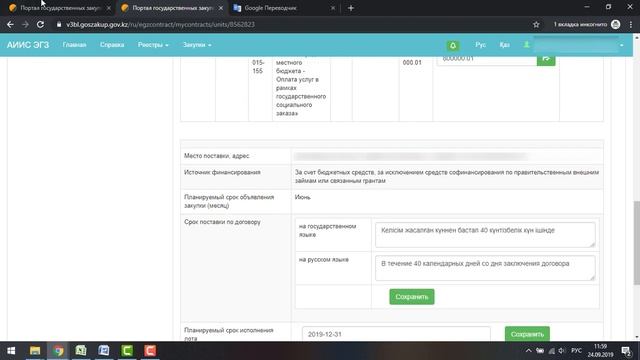Click the green arrow button beside amount field
The height and width of the screenshot is (360, 640).
546,59
